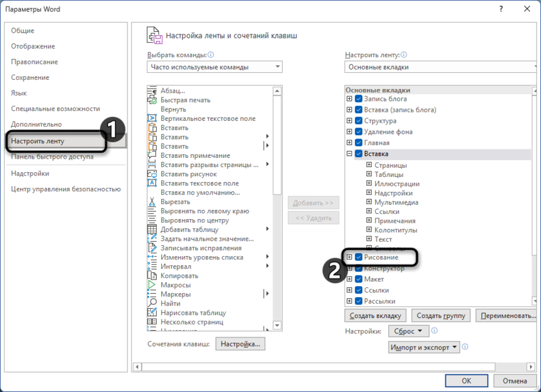The image size is (541, 392).
Task: Toggle the Вставка (запись блога) checkbox
Action: (359, 110)
